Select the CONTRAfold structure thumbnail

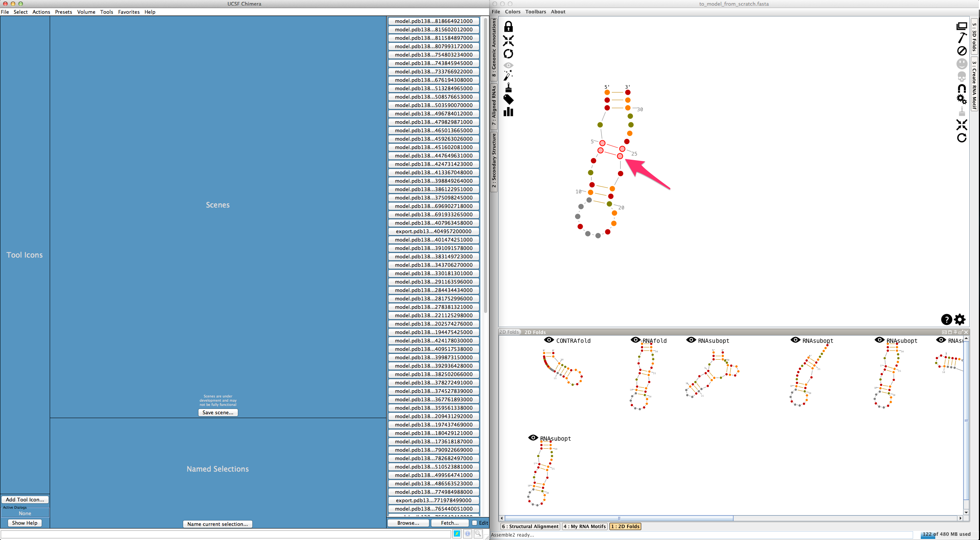pyautogui.click(x=563, y=367)
